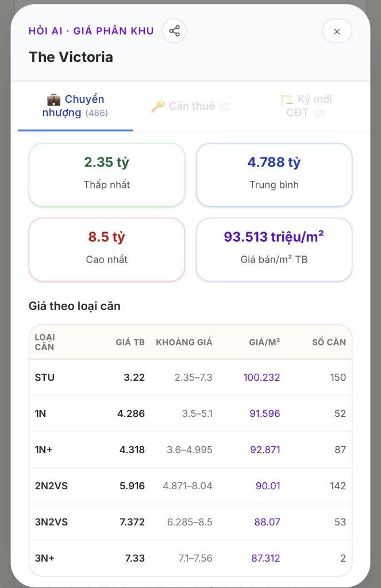Screen dimensions: 381x588
Task: Select the Thấp nhất 2.35 tỷ card
Action: click(x=107, y=175)
